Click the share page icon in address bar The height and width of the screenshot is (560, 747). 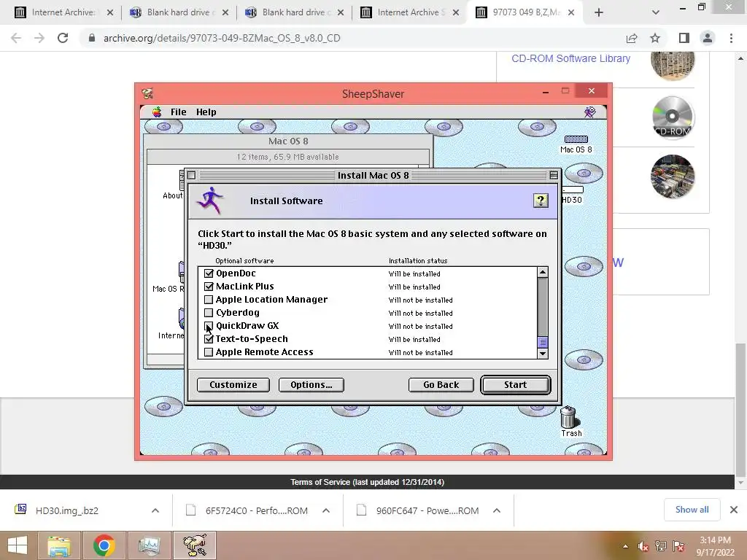coord(632,38)
